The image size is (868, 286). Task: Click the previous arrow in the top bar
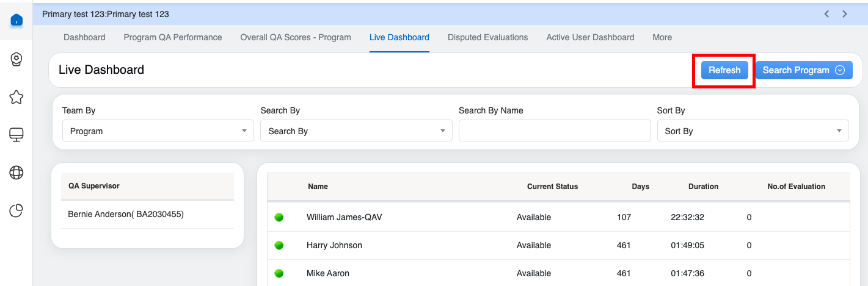pos(826,14)
